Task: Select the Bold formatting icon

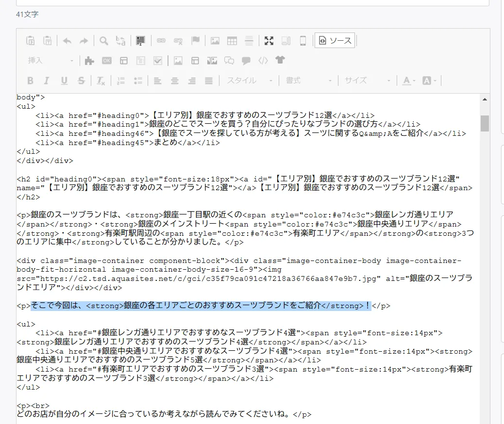Action: (30, 80)
